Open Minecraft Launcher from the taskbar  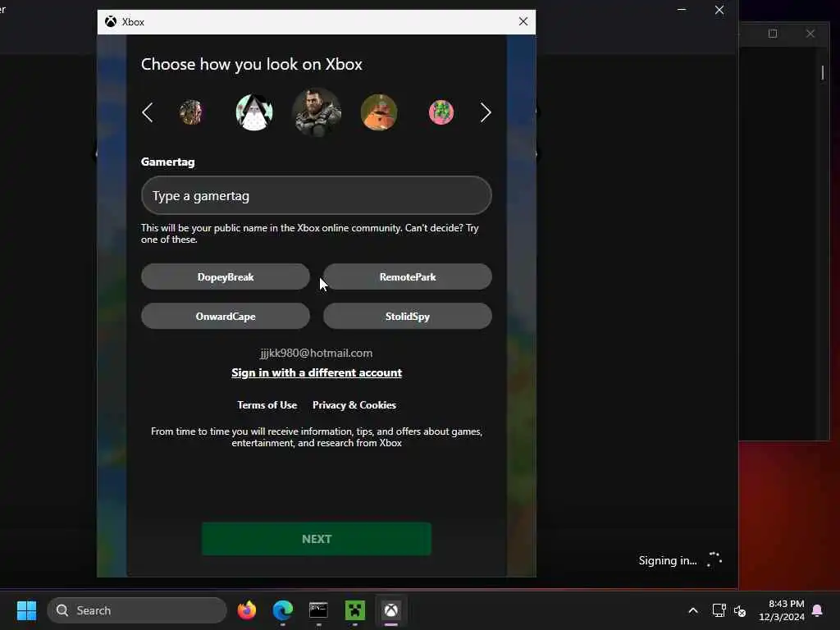(354, 610)
